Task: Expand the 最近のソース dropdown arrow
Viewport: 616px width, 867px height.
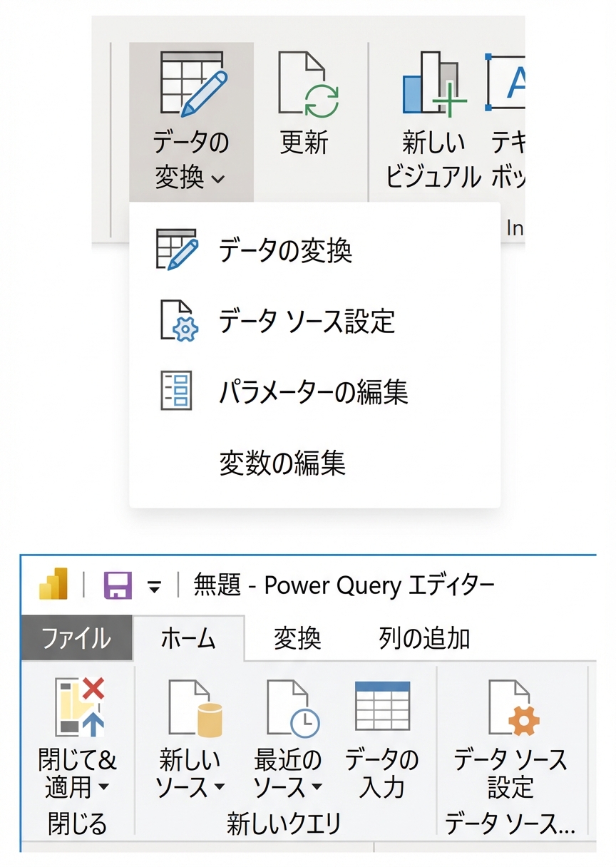Action: pyautogui.click(x=317, y=788)
